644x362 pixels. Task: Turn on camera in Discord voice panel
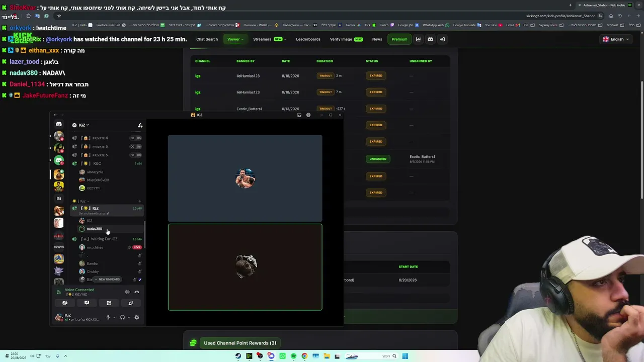pyautogui.click(x=65, y=303)
